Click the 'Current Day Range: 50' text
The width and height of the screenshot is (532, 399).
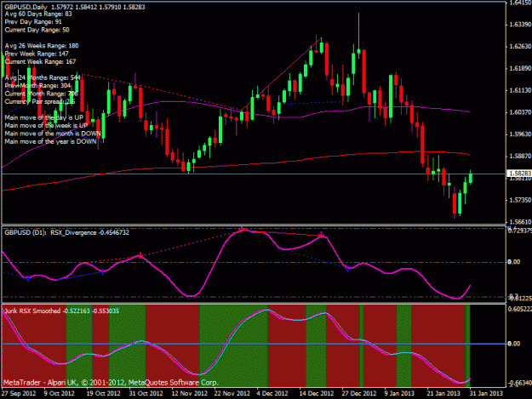coord(37,30)
